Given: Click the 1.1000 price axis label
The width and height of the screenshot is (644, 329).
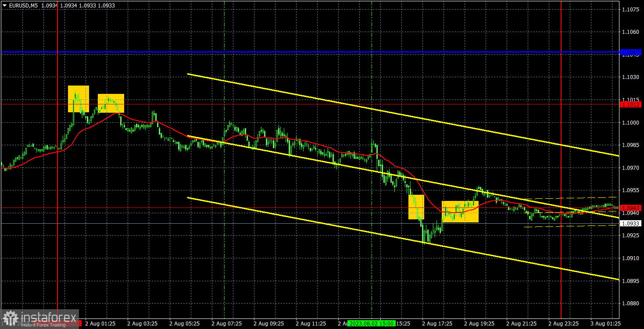Looking at the screenshot, I should [x=631, y=122].
